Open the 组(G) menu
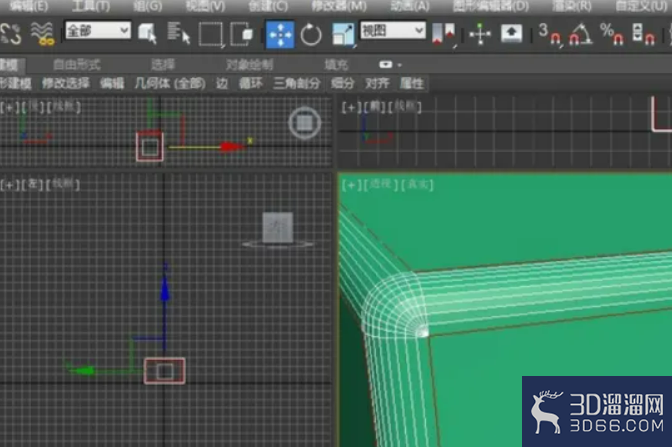 (x=147, y=6)
